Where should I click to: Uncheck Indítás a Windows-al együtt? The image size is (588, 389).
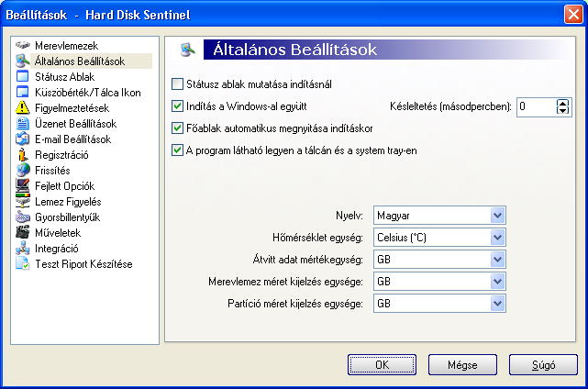[177, 106]
